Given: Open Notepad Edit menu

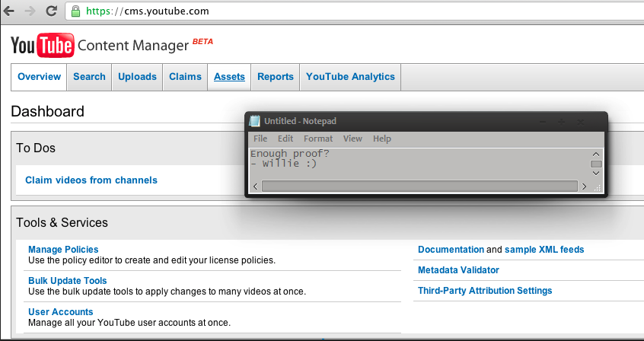Looking at the screenshot, I should 285,139.
